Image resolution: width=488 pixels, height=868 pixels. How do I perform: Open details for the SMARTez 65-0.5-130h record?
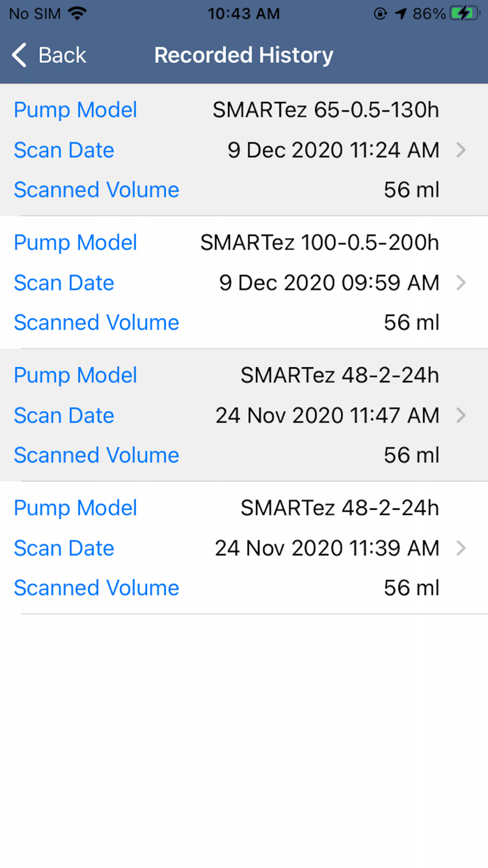(462, 150)
